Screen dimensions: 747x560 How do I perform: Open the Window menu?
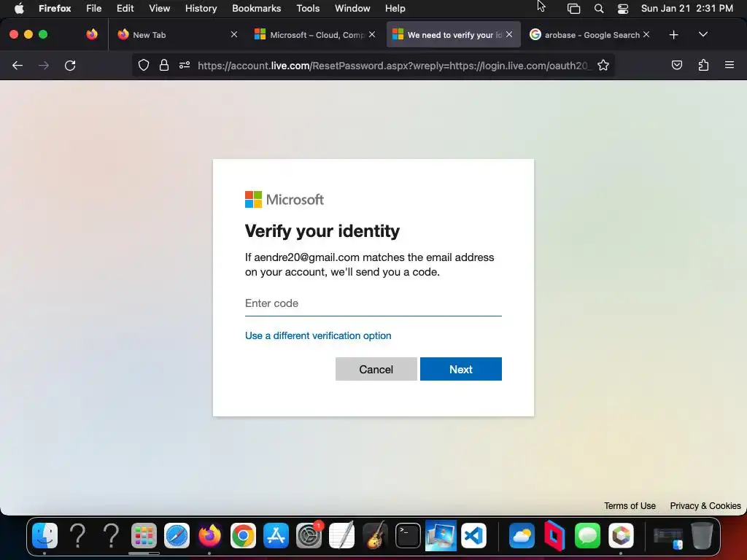click(352, 8)
